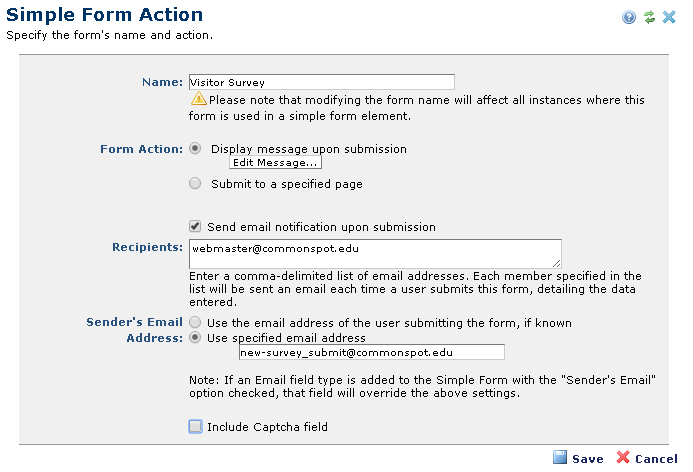The height and width of the screenshot is (472, 693).
Task: Click the red Cancel X icon
Action: (x=623, y=457)
